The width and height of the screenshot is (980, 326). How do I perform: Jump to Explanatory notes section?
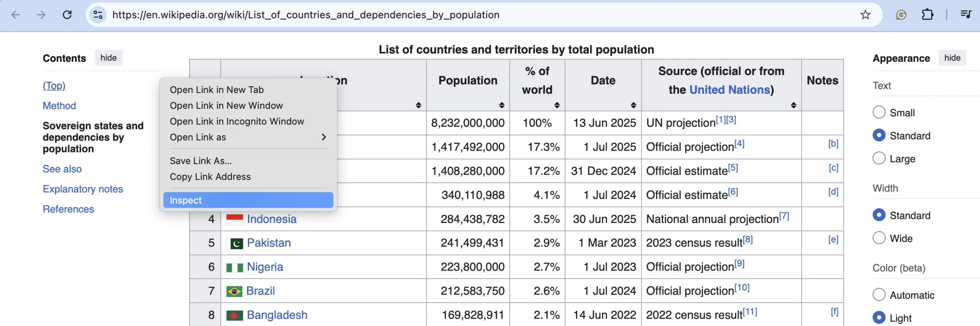pos(83,189)
